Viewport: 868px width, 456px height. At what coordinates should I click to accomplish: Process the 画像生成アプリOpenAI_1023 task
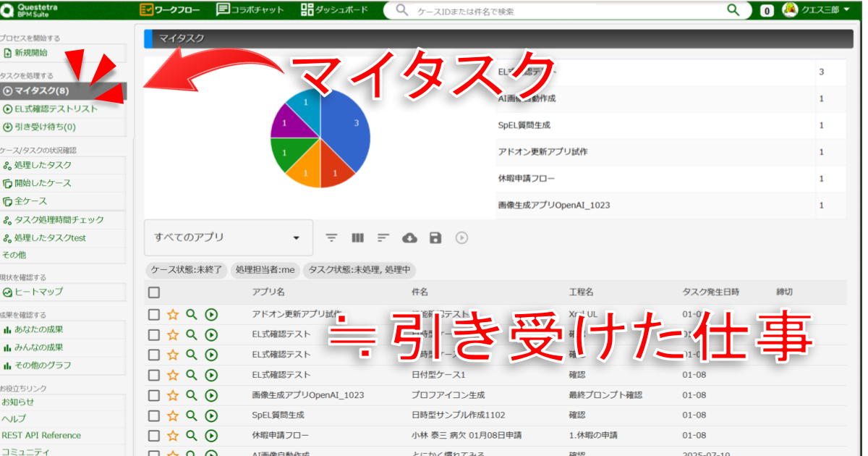(x=211, y=395)
